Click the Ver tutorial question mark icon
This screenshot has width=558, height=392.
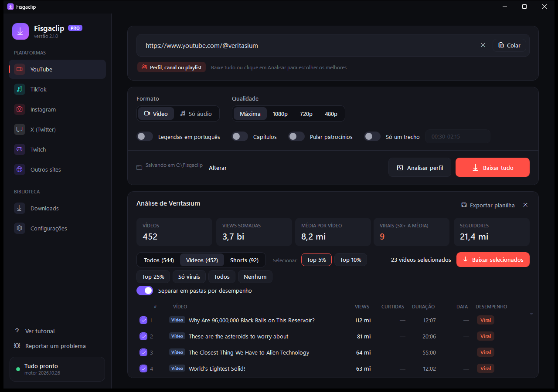tap(17, 331)
